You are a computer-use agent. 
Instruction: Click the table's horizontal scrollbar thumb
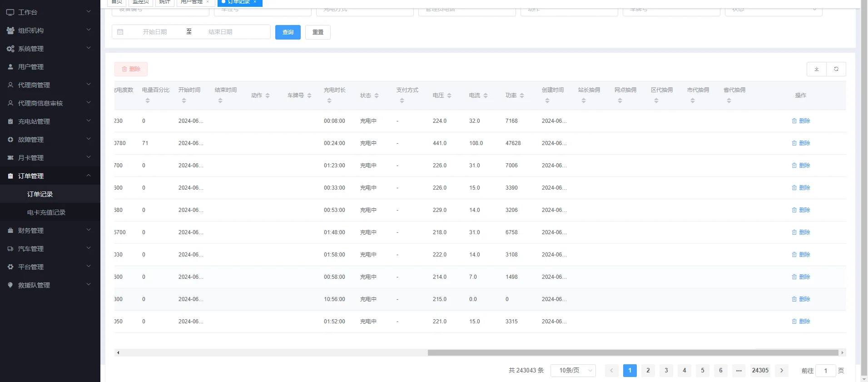tap(633, 352)
